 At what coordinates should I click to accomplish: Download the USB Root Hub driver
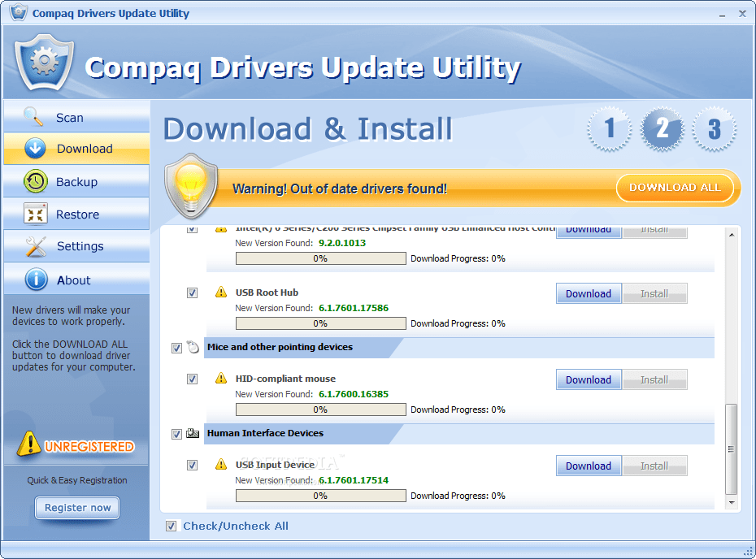coord(589,293)
